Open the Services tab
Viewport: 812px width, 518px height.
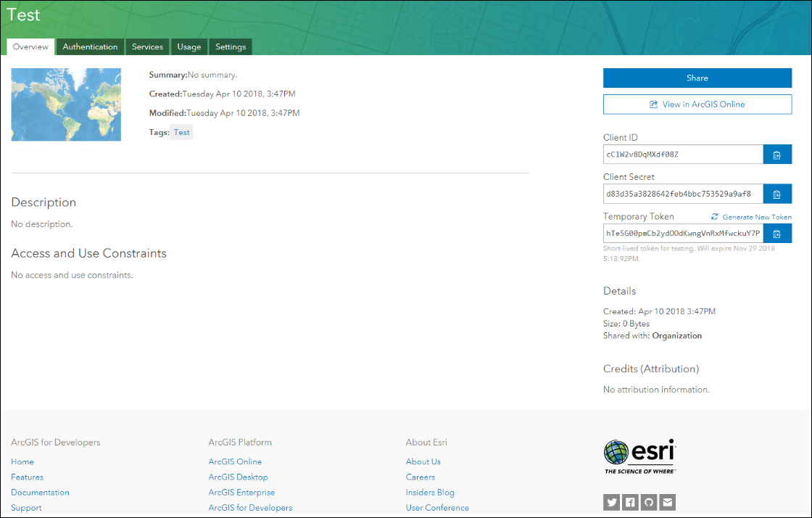coord(147,47)
